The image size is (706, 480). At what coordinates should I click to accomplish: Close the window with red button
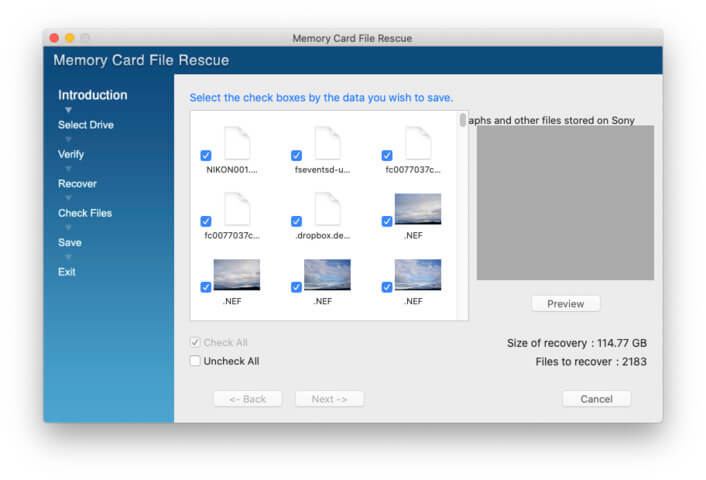tap(54, 38)
